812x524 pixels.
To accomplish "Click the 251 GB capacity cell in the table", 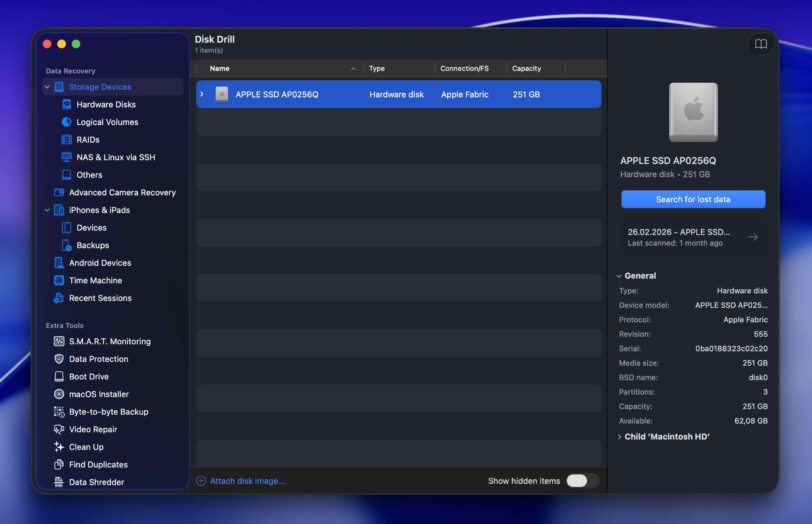I will (526, 94).
